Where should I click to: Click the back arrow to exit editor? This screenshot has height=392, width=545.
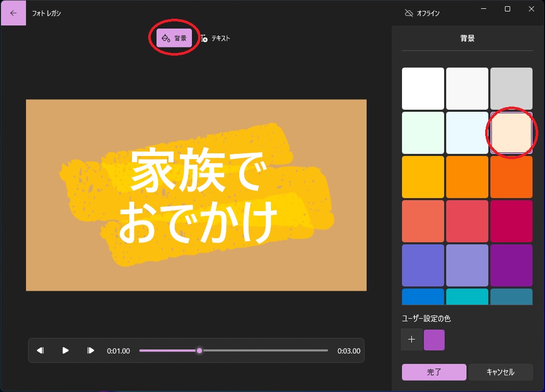pos(13,12)
